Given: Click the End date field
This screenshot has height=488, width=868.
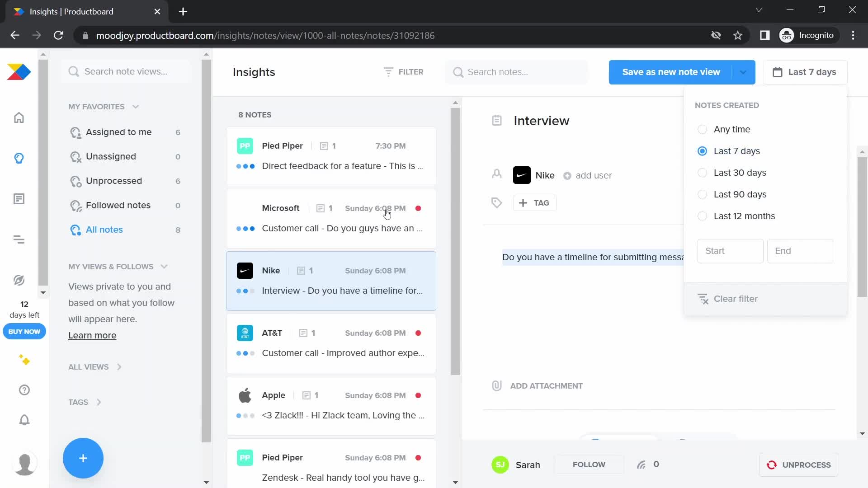Looking at the screenshot, I should (x=800, y=251).
